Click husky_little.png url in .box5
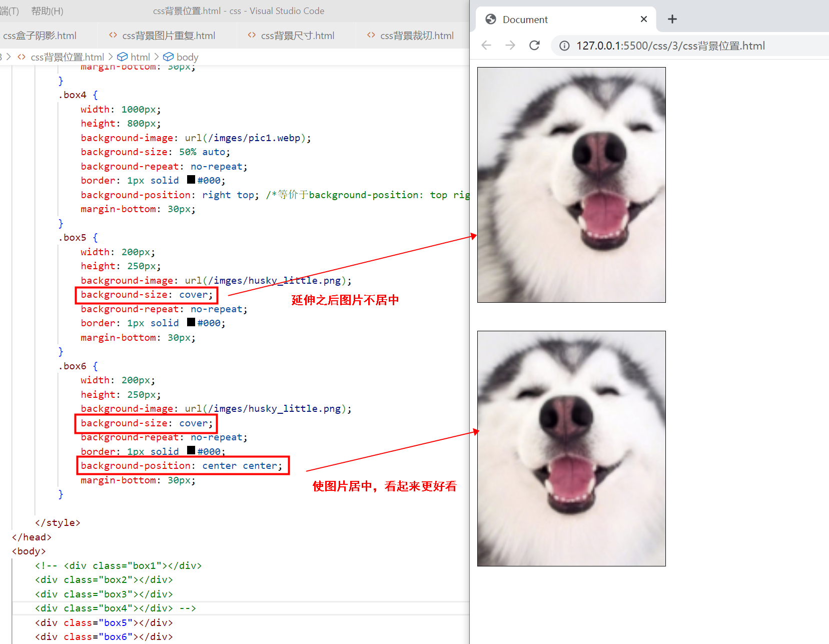Image resolution: width=829 pixels, height=644 pixels. click(x=268, y=281)
